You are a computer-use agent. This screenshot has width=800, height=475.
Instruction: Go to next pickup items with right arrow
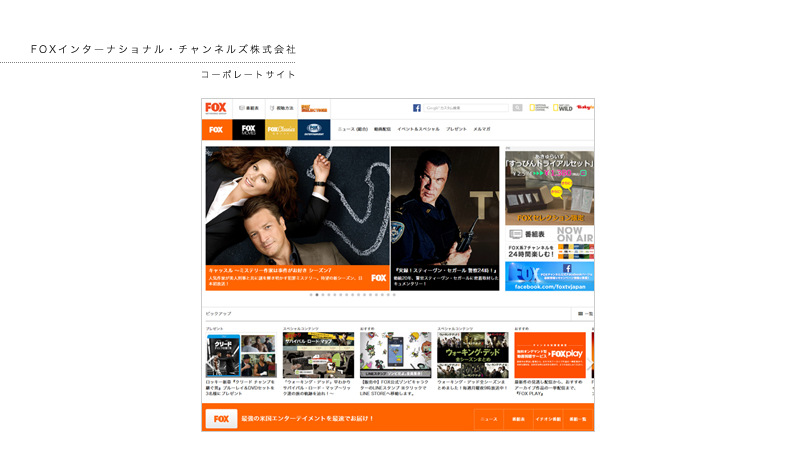point(590,363)
